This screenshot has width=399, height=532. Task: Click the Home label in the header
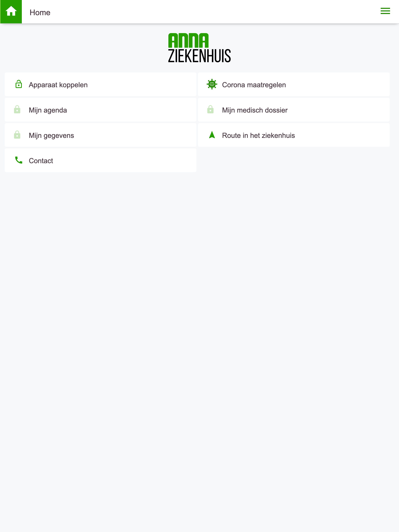pos(40,12)
